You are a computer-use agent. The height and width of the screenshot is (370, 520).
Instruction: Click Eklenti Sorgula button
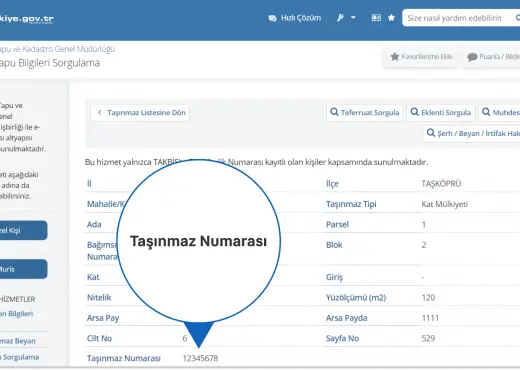pyautogui.click(x=441, y=112)
